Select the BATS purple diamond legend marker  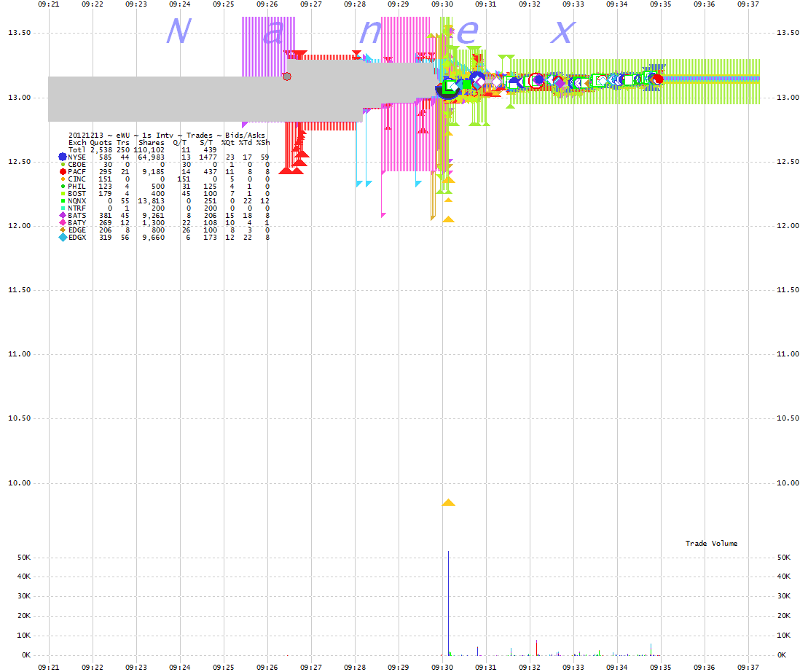tap(63, 216)
